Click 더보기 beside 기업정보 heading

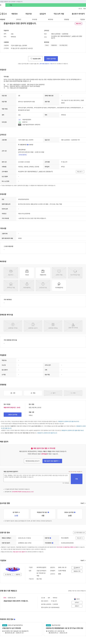83,561
